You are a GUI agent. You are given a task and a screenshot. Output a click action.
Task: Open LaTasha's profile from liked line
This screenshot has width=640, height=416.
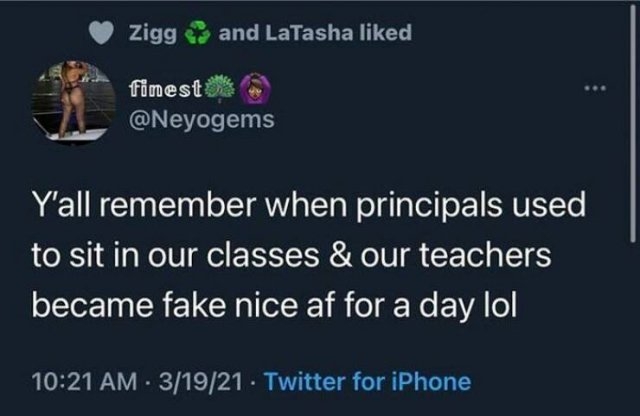[305, 33]
